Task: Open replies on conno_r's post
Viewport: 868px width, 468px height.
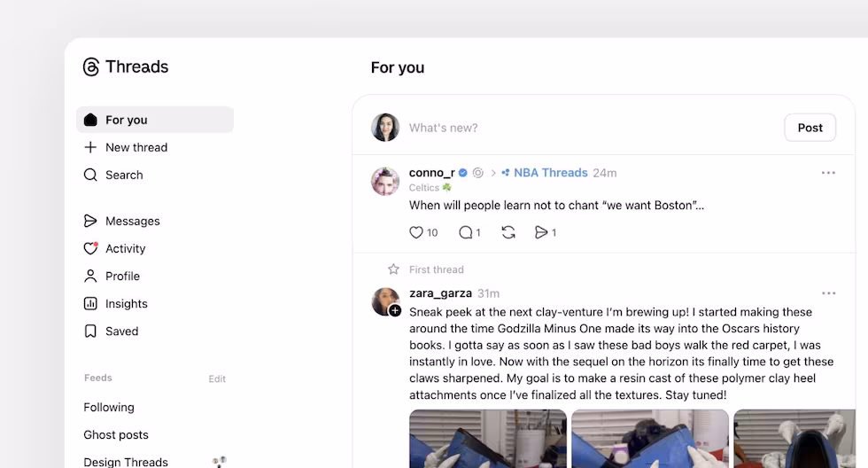Action: click(466, 232)
